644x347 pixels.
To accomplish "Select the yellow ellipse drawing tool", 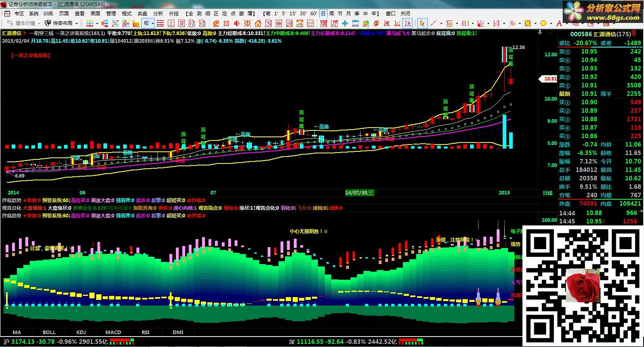I will point(543,23).
